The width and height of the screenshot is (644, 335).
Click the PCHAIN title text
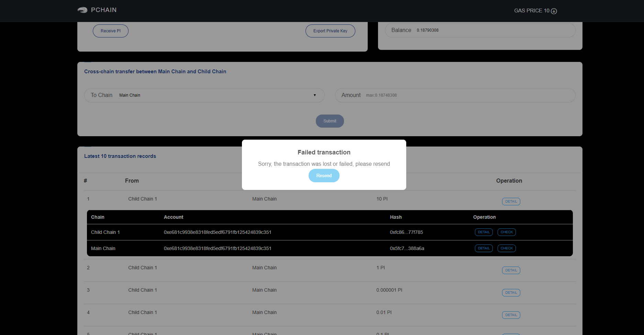(104, 10)
